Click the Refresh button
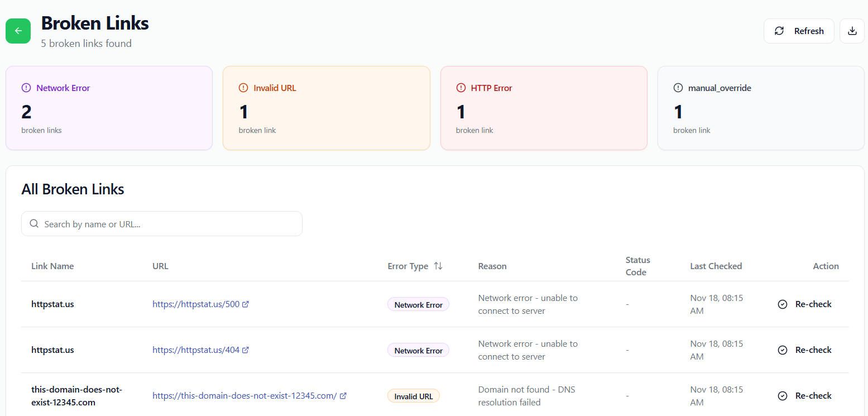 [x=799, y=31]
